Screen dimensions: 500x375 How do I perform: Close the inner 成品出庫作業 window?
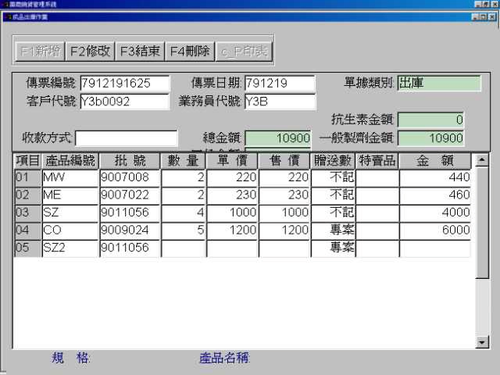pos(492,17)
